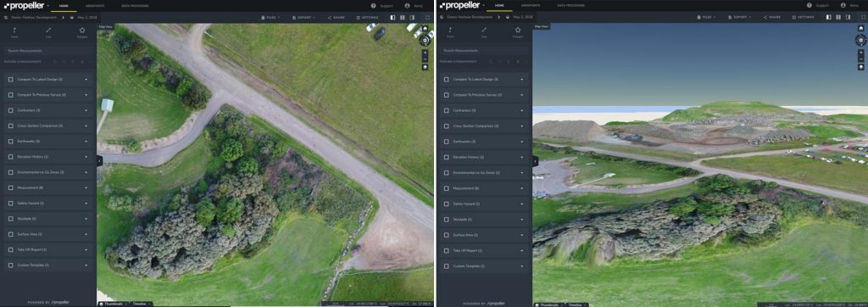The height and width of the screenshot is (307, 868).
Task: Click the home view icon in right 3D view
Action: coord(861,28)
